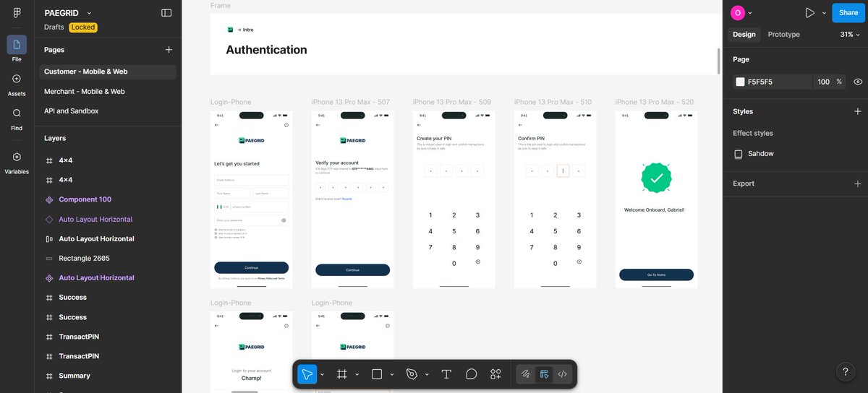Add an export setting with plus icon
This screenshot has width=868, height=393.
point(858,183)
